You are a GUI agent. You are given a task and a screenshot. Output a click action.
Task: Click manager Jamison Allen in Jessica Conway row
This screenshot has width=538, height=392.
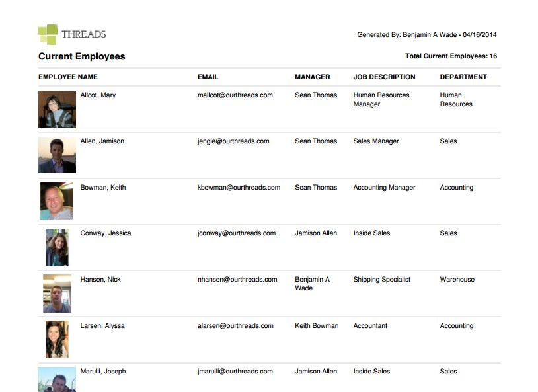click(316, 233)
